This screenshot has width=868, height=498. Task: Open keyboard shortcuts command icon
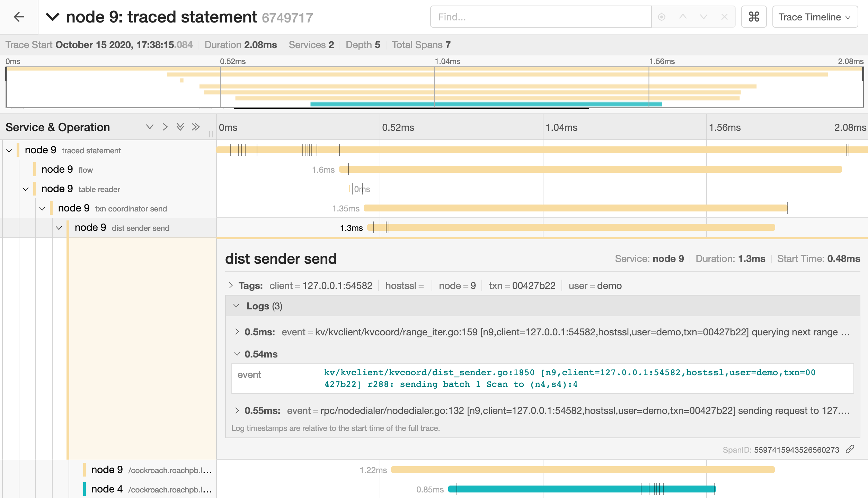pyautogui.click(x=754, y=17)
